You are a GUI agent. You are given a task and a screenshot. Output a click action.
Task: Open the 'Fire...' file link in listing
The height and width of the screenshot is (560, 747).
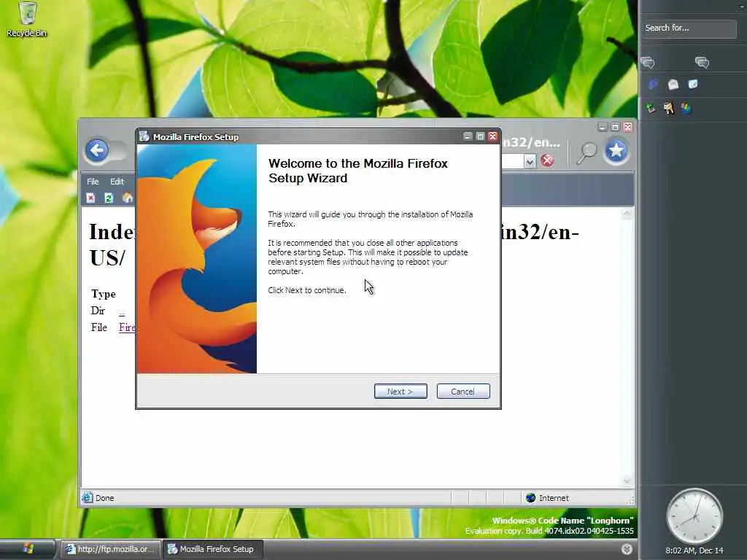point(127,327)
